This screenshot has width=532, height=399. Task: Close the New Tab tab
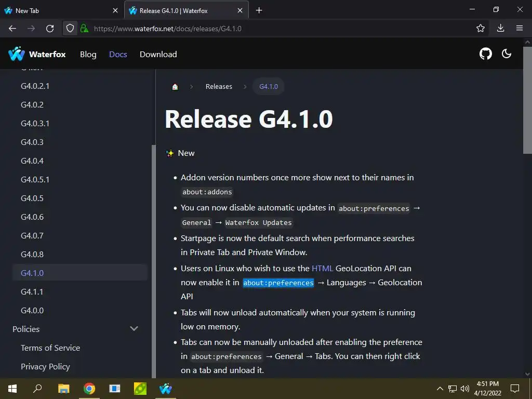(115, 10)
